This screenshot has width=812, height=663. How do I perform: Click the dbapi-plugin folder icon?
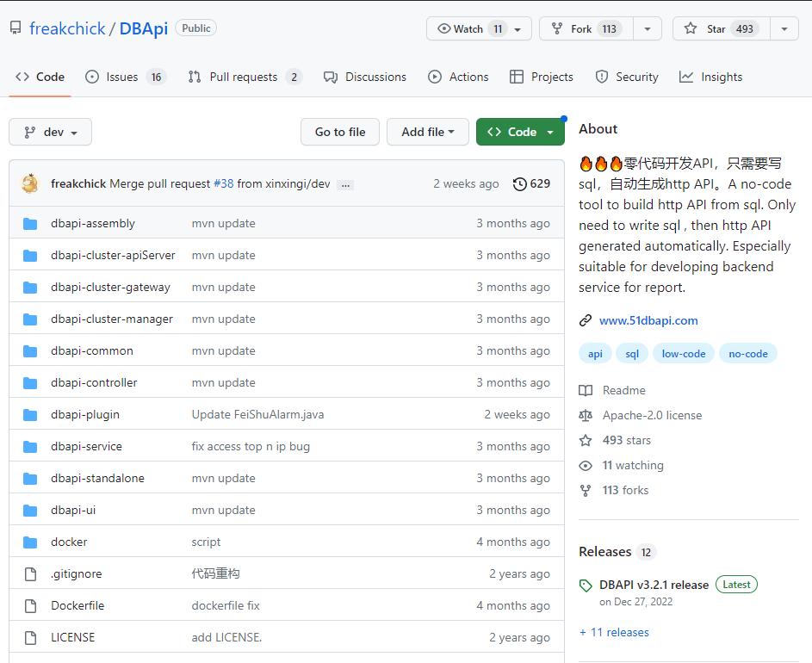click(x=30, y=414)
